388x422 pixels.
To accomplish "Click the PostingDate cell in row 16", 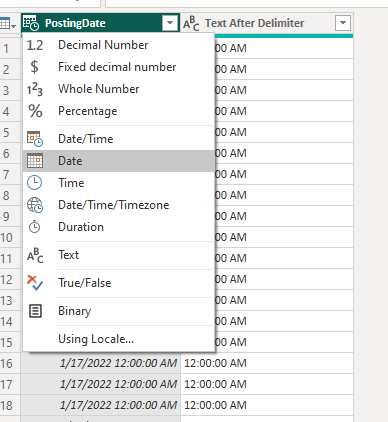I will (101, 363).
